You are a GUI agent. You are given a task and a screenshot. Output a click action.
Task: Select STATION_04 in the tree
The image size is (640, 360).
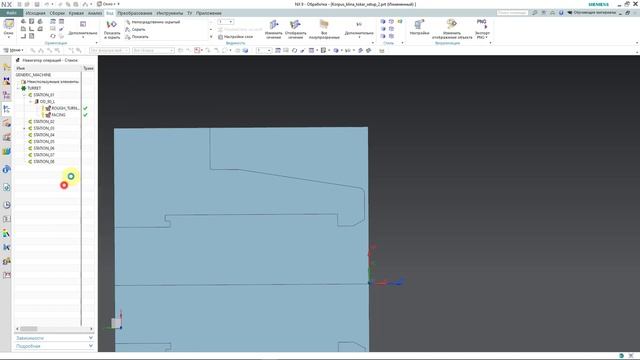(x=41, y=135)
